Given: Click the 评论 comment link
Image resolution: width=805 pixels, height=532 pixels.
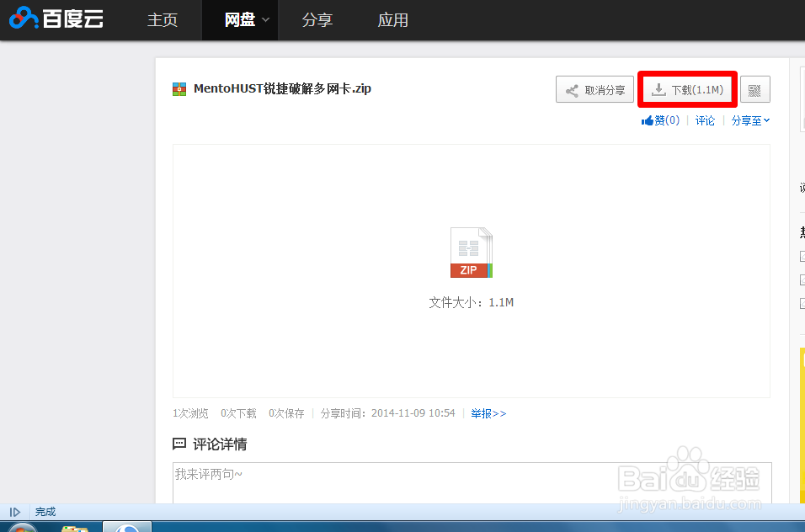Looking at the screenshot, I should pyautogui.click(x=705, y=120).
